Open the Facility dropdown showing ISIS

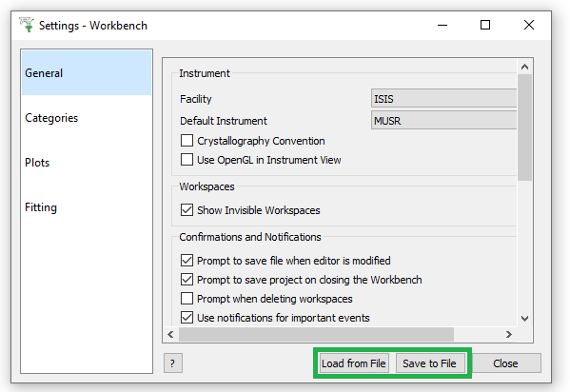[443, 99]
